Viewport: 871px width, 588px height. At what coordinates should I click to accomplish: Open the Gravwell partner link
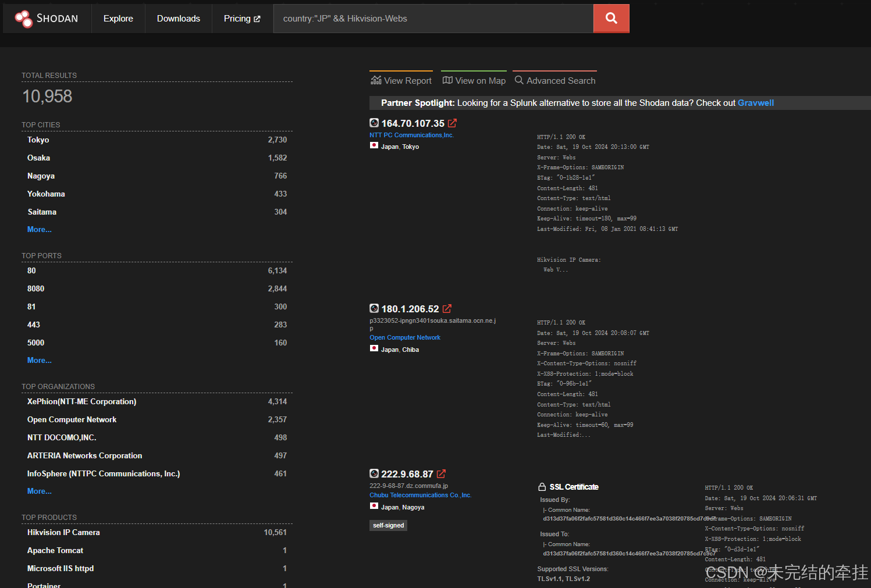(756, 103)
